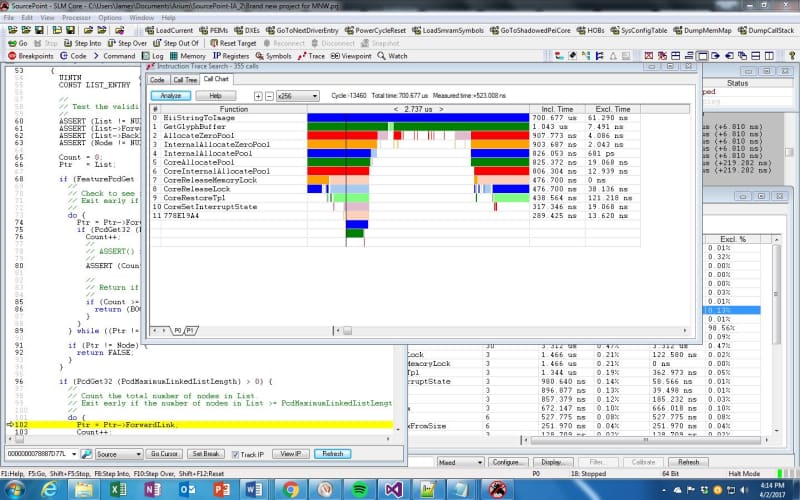This screenshot has width=800, height=500.
Task: Open the Breakpoints window
Action: tap(31, 56)
